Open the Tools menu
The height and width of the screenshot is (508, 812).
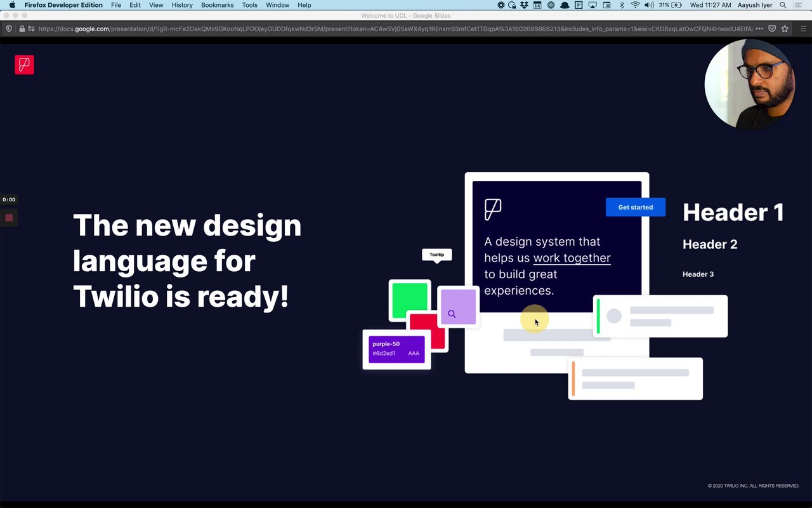250,5
